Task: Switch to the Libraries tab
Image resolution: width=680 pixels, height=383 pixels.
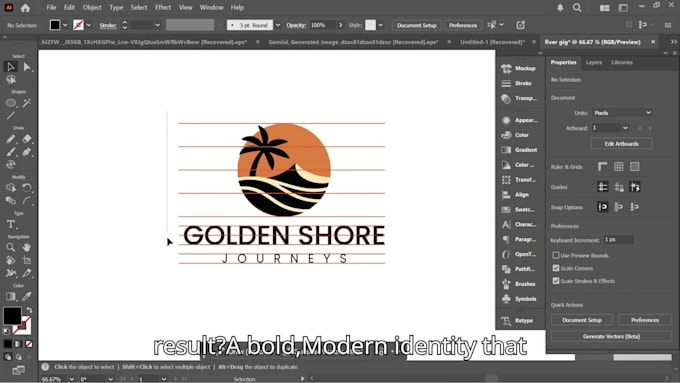Action: [622, 62]
